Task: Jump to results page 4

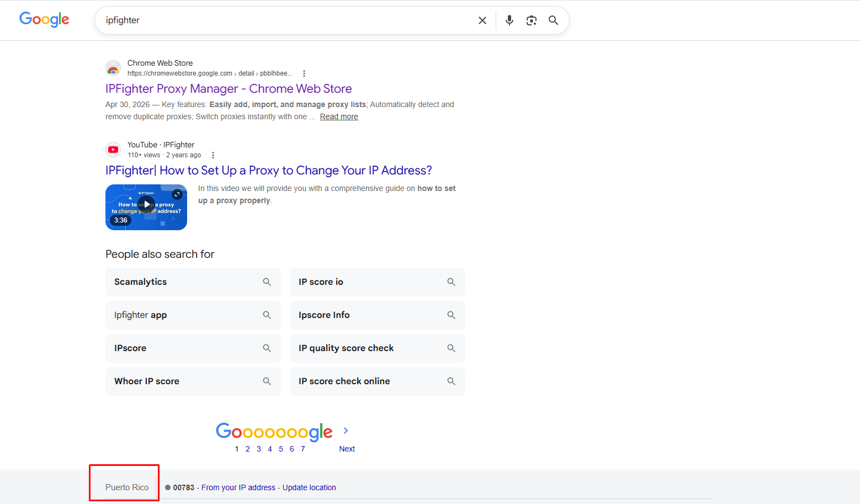Action: pyautogui.click(x=270, y=449)
